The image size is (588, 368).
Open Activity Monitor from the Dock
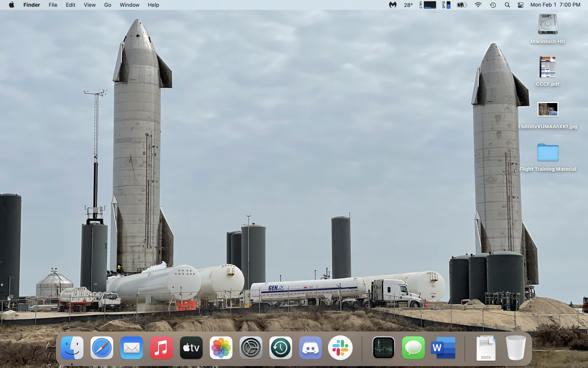coord(383,348)
